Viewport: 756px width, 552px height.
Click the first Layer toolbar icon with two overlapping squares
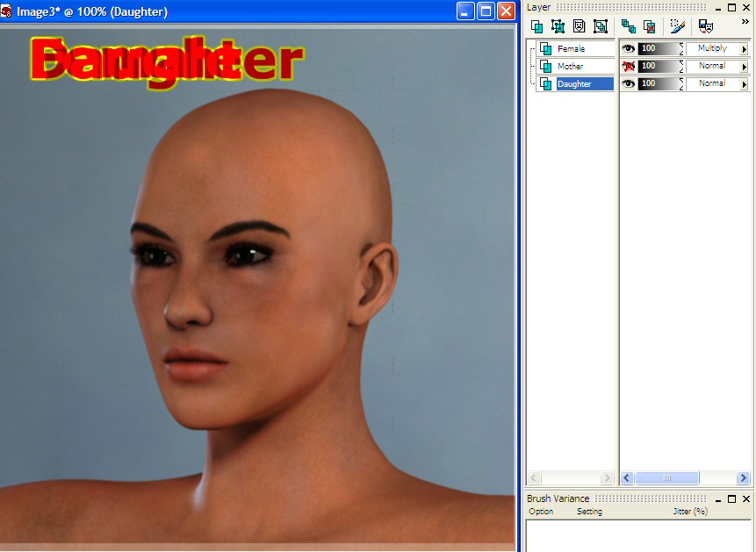[536, 26]
